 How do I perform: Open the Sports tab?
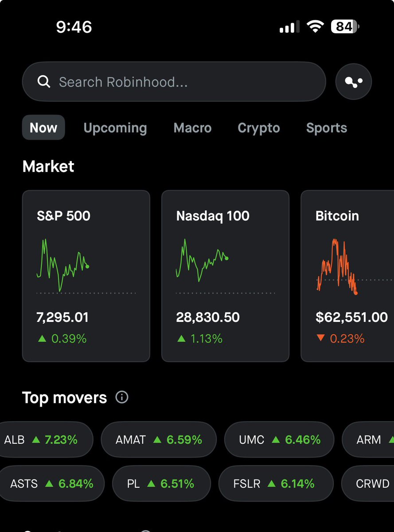(327, 128)
